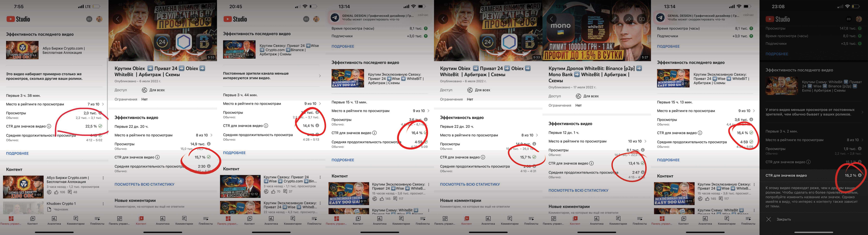Open ПОСМОТРЕТЬ ВСЮ СТАТИСТИКУ on Mono Bank screen
The image size is (868, 235).
pyautogui.click(x=579, y=190)
